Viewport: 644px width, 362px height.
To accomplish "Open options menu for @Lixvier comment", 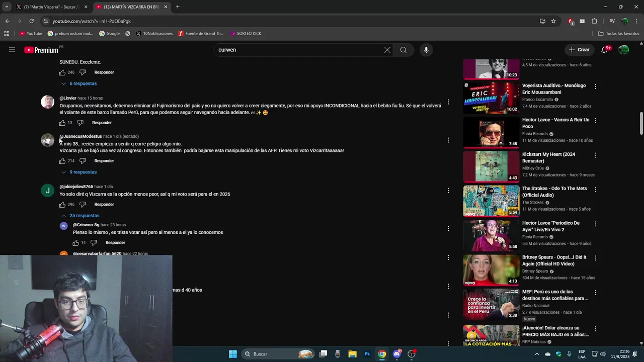I will pos(448,102).
